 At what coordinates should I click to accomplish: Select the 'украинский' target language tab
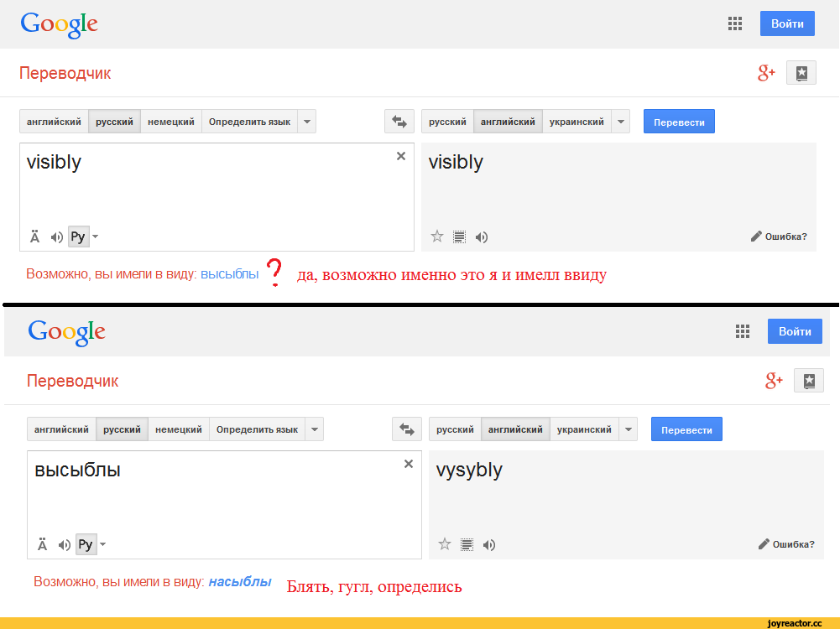577,122
